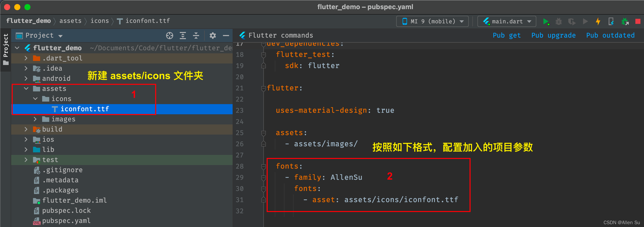Place cursor on 'uses-material-design: true' line
The width and height of the screenshot is (644, 227).
click(335, 110)
